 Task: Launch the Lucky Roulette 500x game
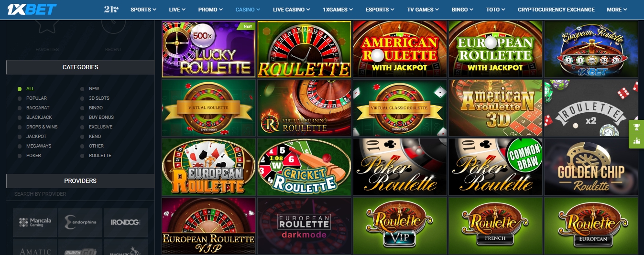[x=208, y=49]
